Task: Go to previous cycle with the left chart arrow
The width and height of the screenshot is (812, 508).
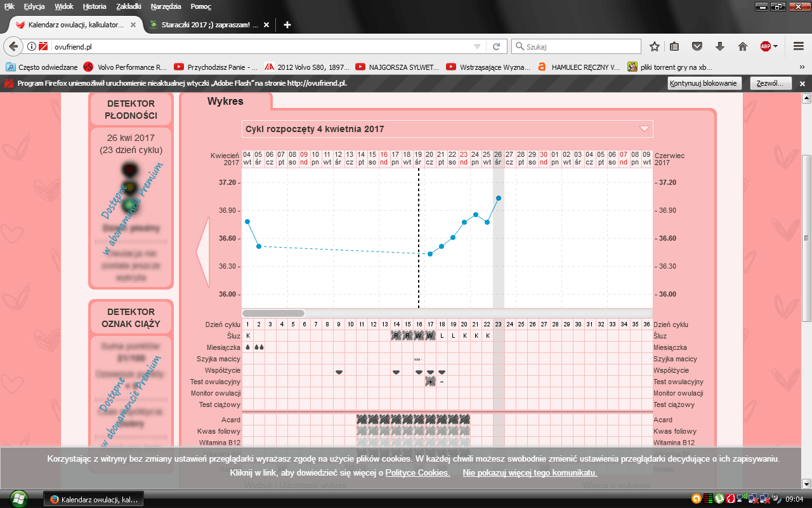Action: pos(203,252)
